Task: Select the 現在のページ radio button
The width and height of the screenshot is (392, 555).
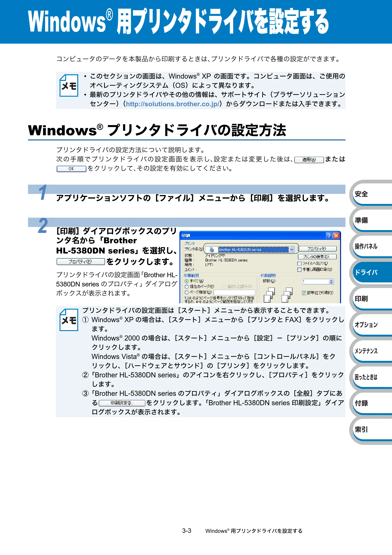Action: coord(187,286)
